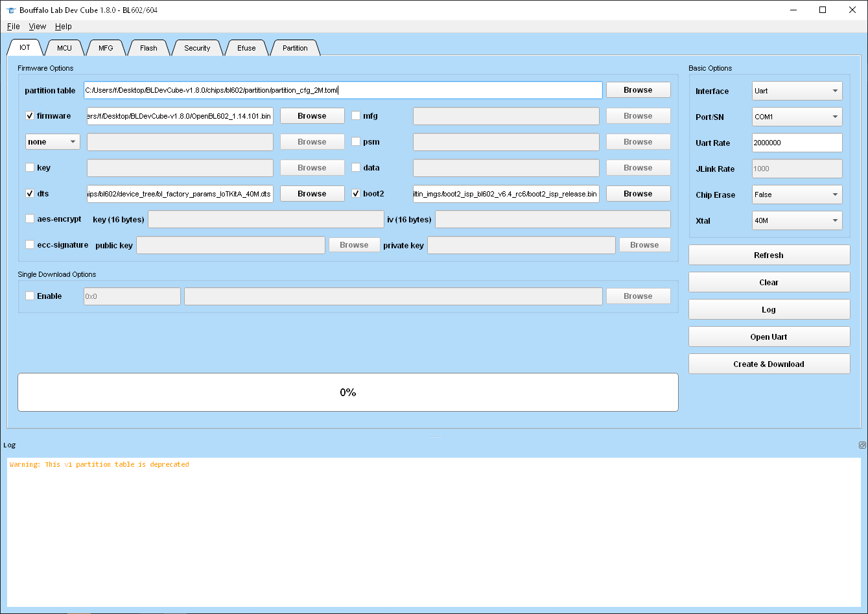The height and width of the screenshot is (614, 868).
Task: Open the Interface dropdown showing Uart
Action: pos(797,91)
